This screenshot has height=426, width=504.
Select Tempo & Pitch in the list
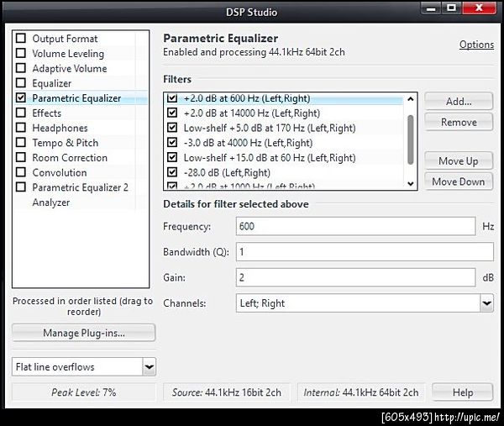(66, 143)
